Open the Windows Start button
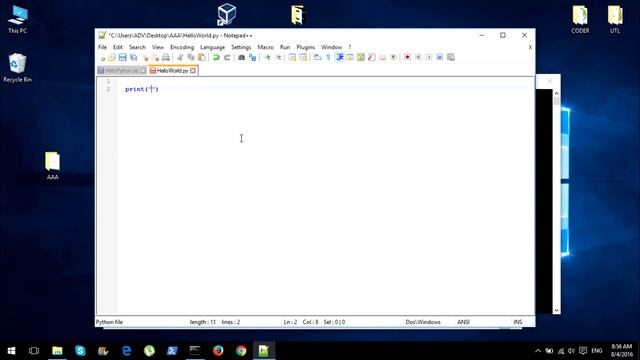The width and height of the screenshot is (640, 360). pyautogui.click(x=11, y=351)
